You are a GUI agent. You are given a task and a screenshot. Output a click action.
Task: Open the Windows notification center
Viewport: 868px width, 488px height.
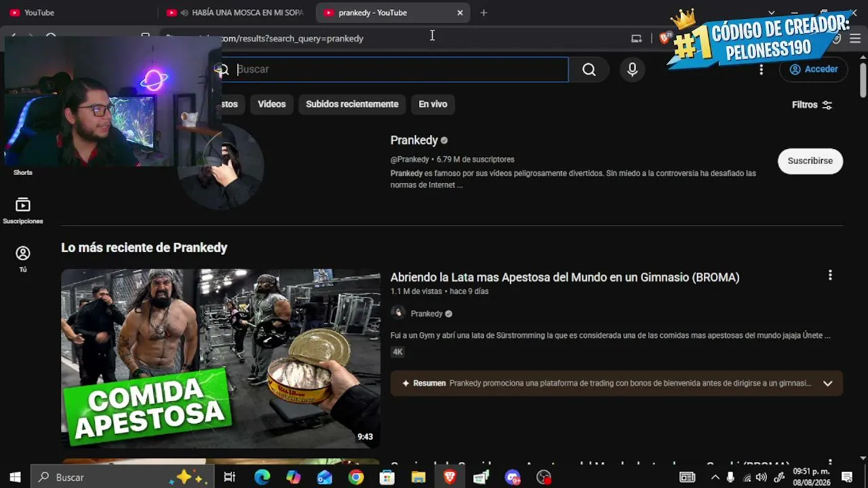(846, 477)
